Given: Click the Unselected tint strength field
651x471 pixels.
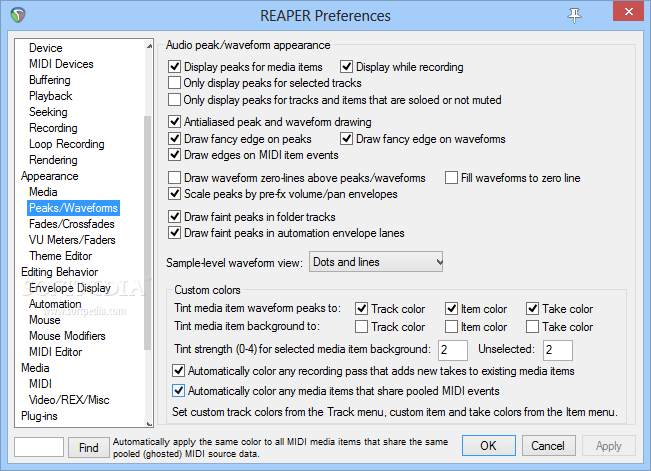Looking at the screenshot, I should pyautogui.click(x=558, y=350).
